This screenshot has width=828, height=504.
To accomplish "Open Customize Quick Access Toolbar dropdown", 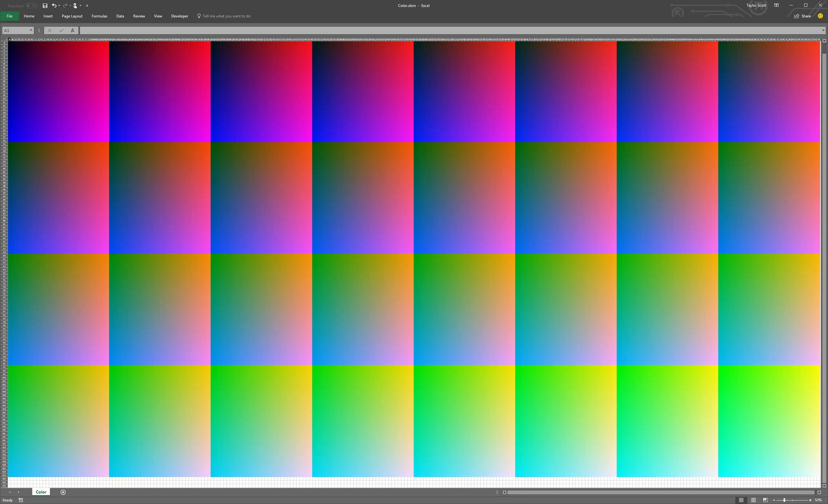I will (87, 6).
